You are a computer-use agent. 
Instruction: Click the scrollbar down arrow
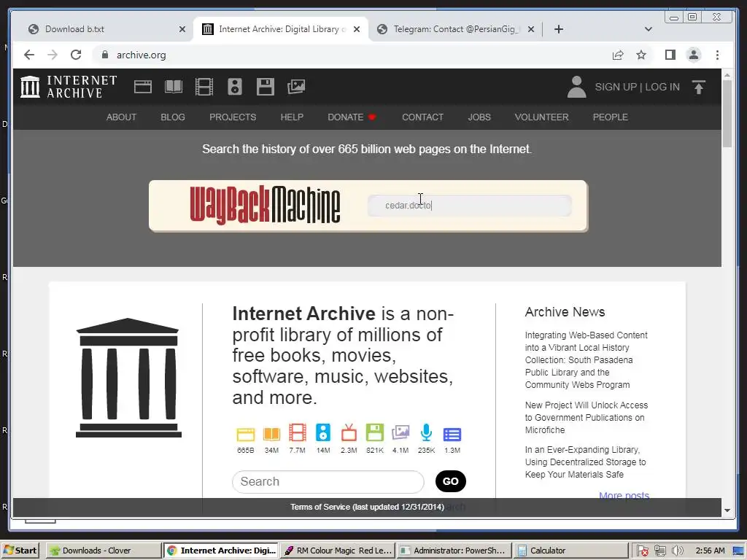pyautogui.click(x=727, y=510)
